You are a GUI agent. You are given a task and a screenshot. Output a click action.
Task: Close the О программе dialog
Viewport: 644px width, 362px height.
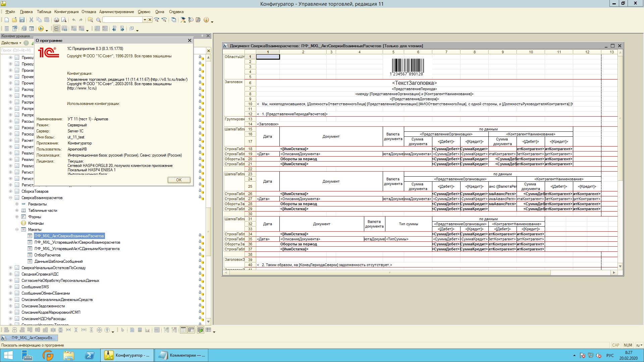pos(190,40)
